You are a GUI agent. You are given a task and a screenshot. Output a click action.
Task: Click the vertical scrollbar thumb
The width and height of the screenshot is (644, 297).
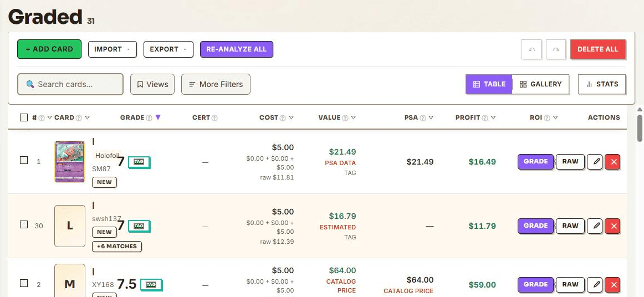point(640,128)
